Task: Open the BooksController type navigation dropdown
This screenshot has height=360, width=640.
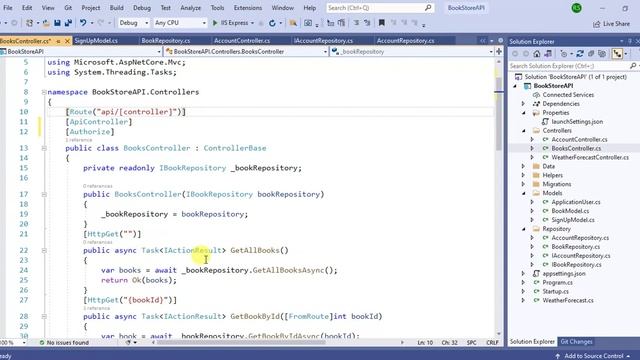Action: (246, 51)
